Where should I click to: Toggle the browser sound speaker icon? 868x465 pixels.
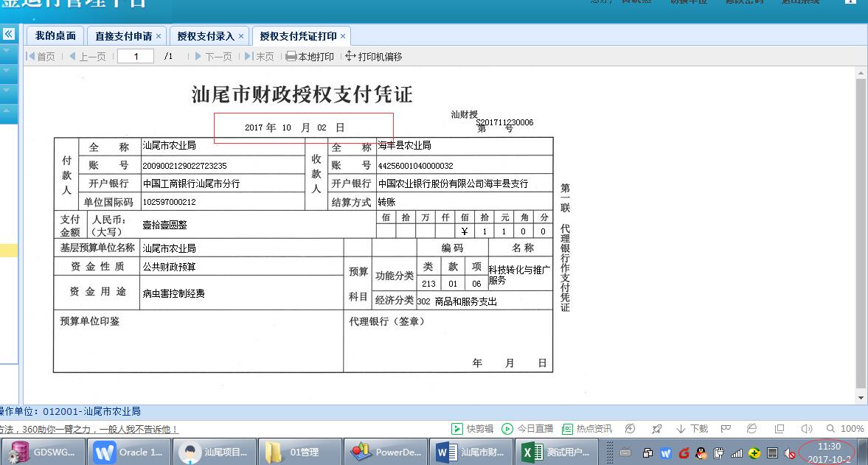point(806,429)
